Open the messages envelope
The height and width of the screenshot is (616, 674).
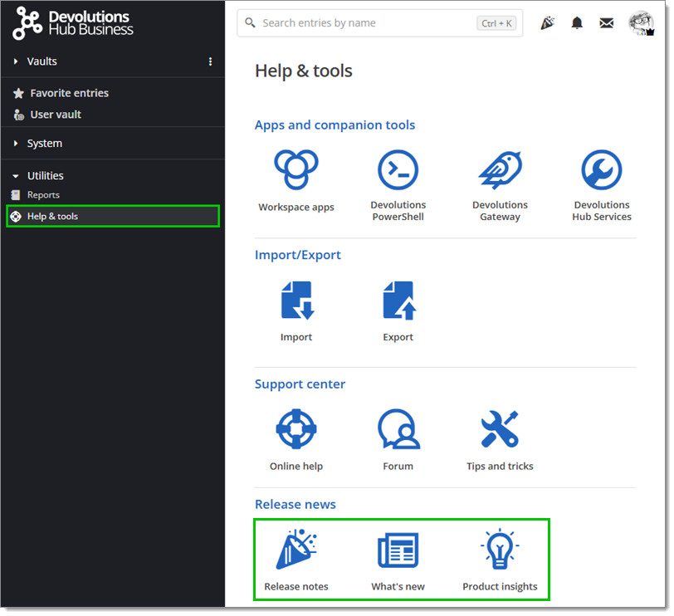click(606, 22)
